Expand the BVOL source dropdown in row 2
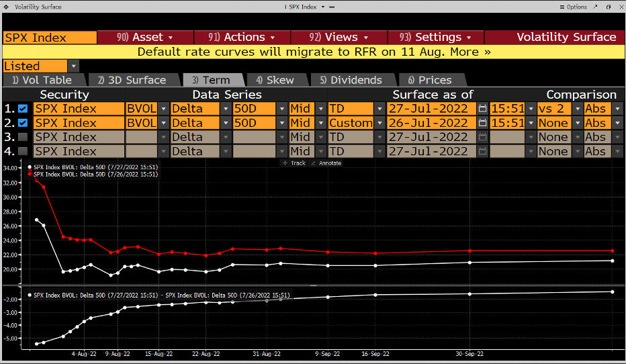 click(x=163, y=123)
